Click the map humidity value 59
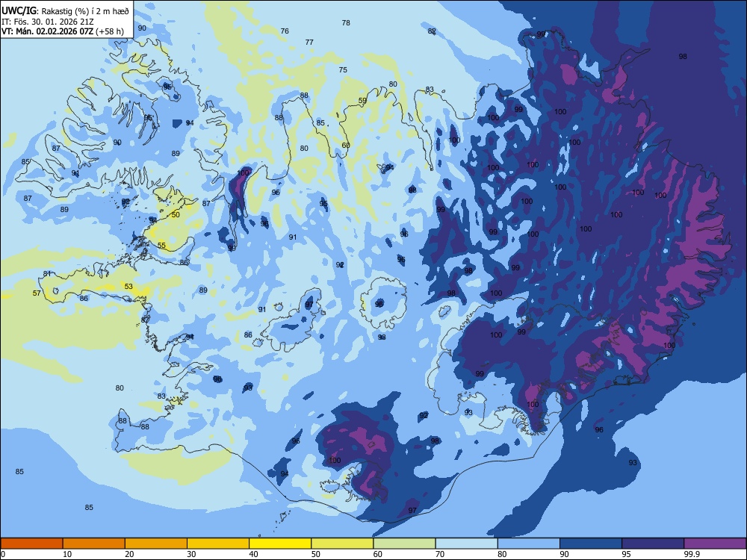 (362, 101)
